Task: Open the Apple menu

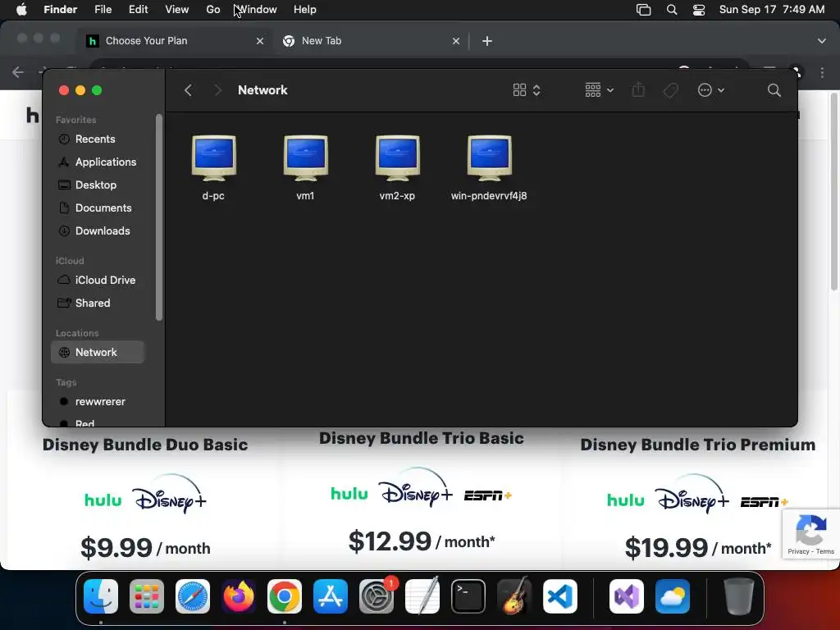Action: click(21, 10)
